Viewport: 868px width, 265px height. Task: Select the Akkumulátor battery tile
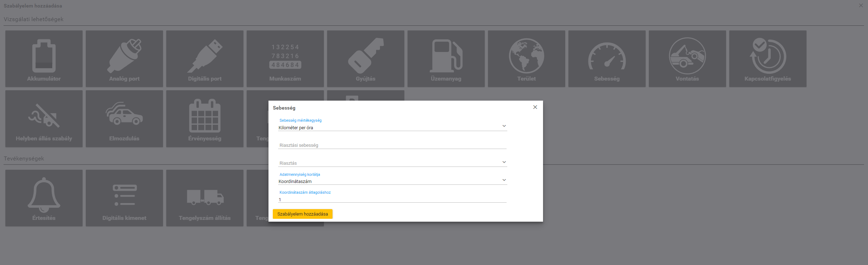[44, 59]
